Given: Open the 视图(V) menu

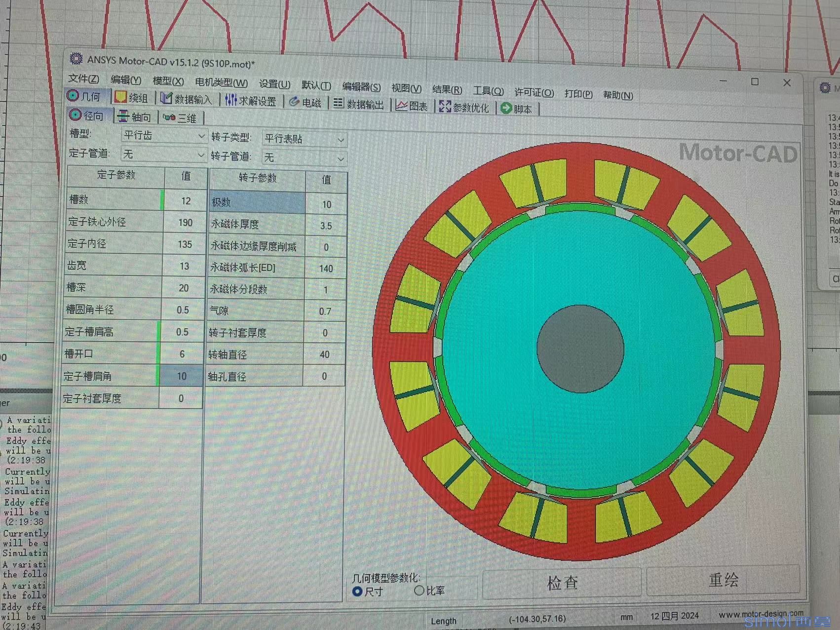Looking at the screenshot, I should (x=406, y=88).
